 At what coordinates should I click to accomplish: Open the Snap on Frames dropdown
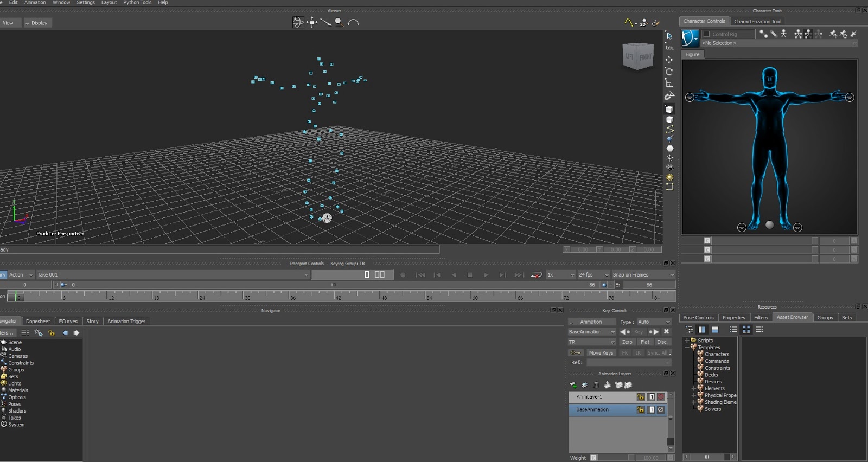(643, 275)
